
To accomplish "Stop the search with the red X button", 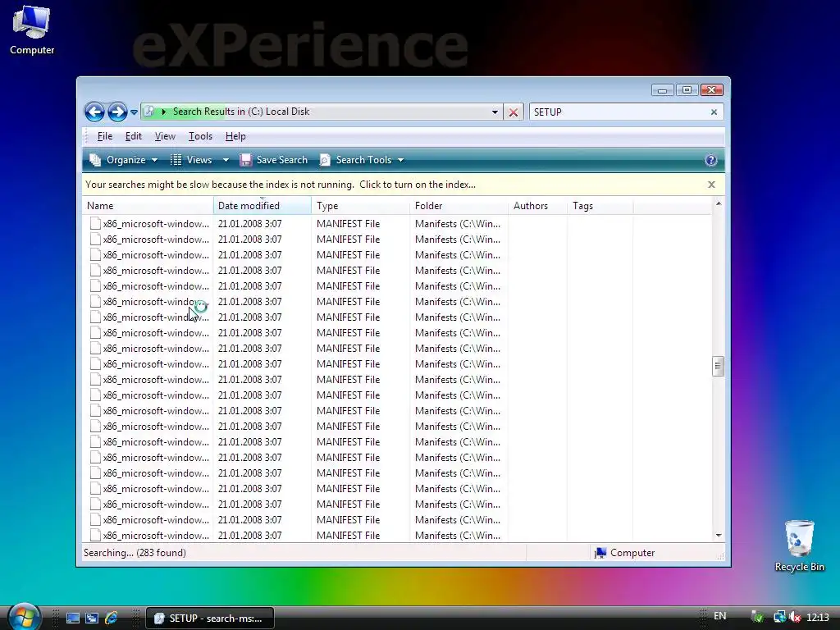I will 514,112.
